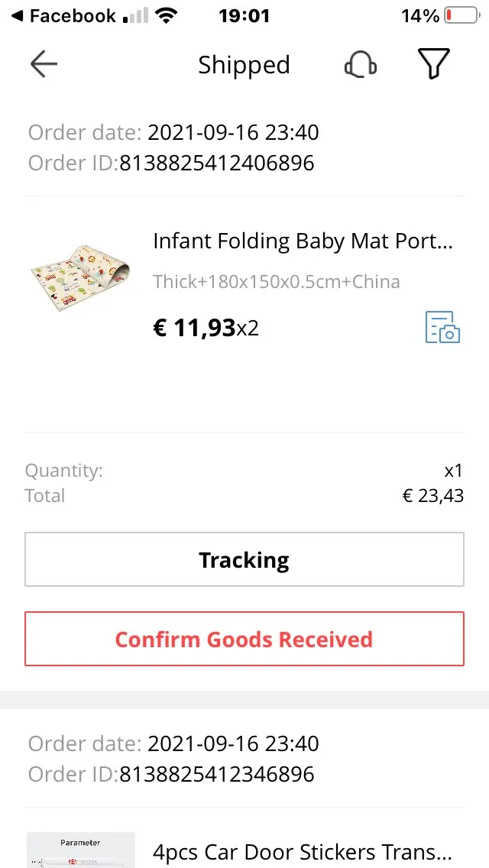Open the car door stickers thumbnail
The height and width of the screenshot is (868, 489).
[x=81, y=850]
